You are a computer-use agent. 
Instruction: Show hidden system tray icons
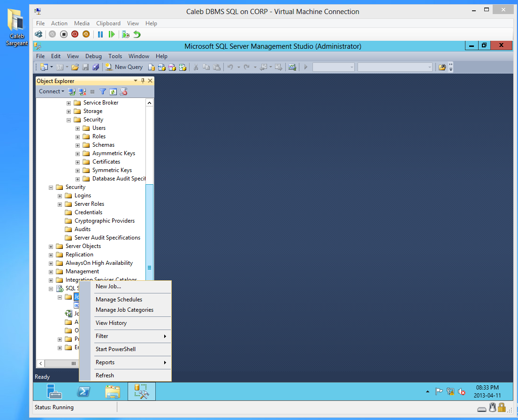point(427,391)
